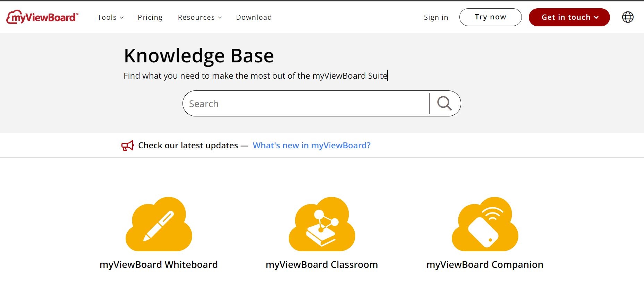This screenshot has width=644, height=298.
Task: Click the Knowledge Base heading
Action: click(x=199, y=56)
